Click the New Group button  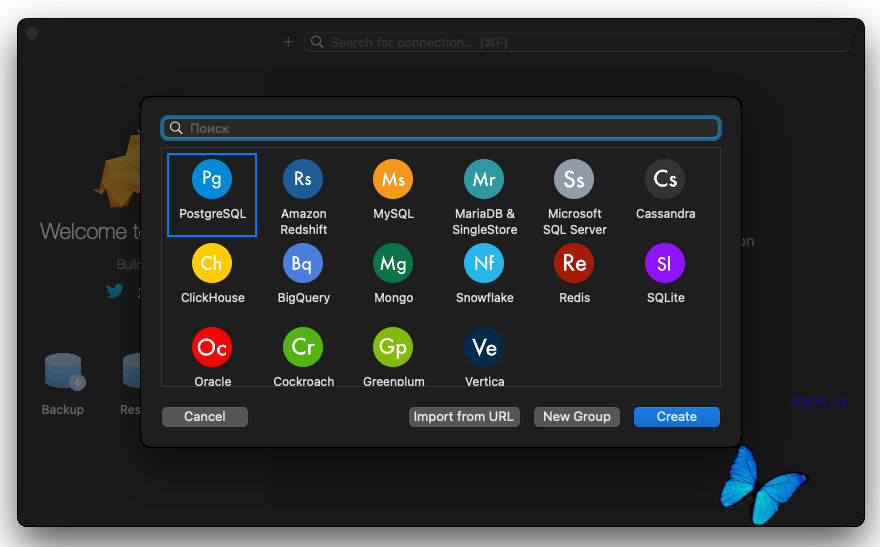[x=577, y=417]
